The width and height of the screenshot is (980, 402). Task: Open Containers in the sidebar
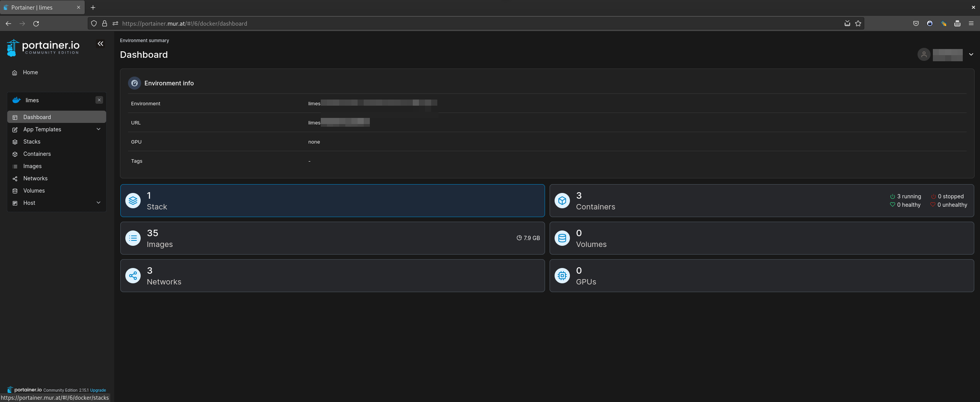pyautogui.click(x=37, y=154)
